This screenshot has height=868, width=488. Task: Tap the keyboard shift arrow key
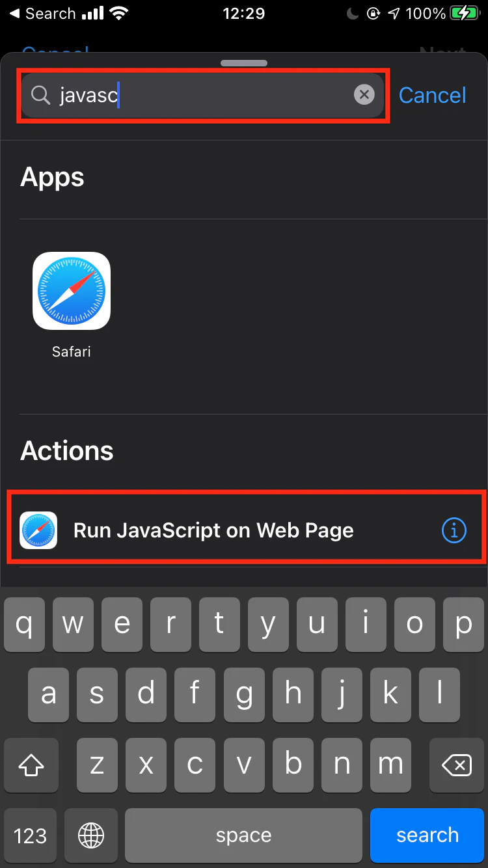[x=31, y=765]
